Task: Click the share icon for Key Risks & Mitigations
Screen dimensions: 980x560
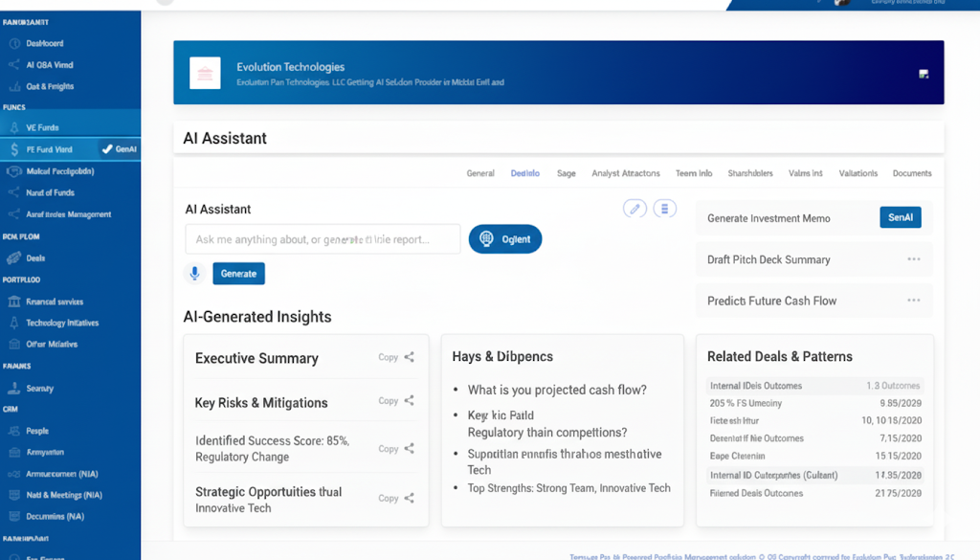Action: coord(410,401)
